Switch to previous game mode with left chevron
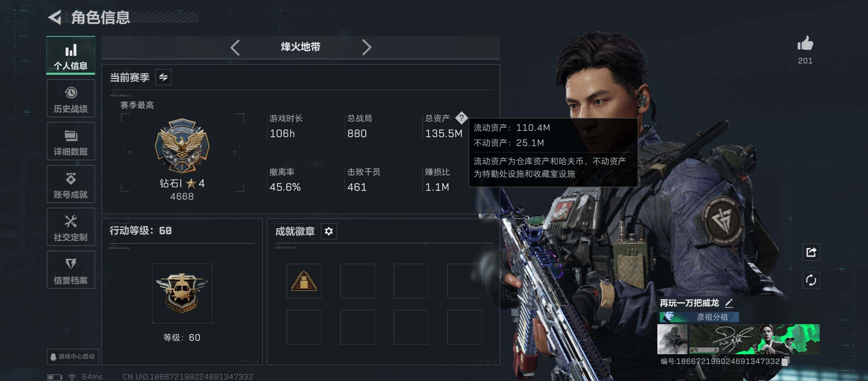This screenshot has width=868, height=381. tap(235, 47)
